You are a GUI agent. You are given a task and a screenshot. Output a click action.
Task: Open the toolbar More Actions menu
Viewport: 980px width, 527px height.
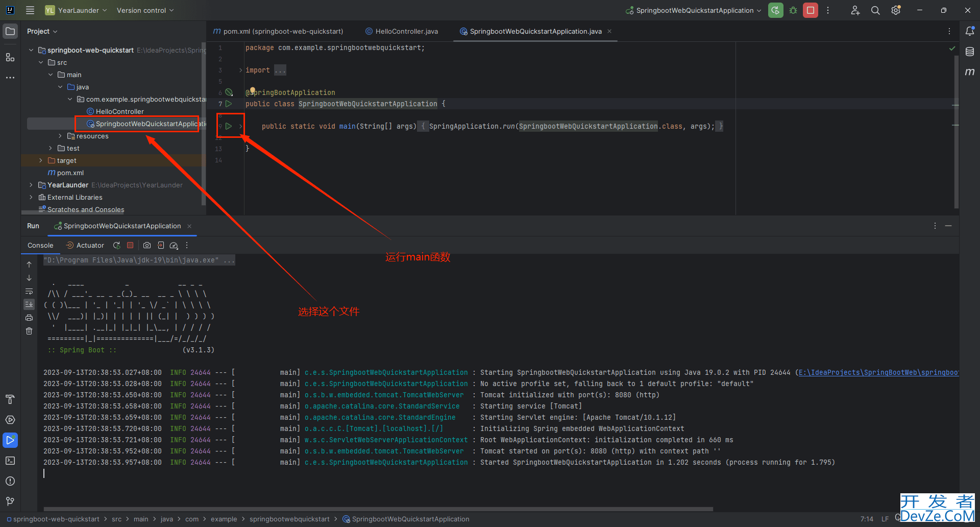828,10
